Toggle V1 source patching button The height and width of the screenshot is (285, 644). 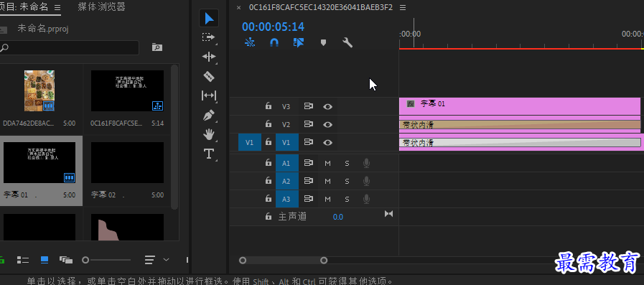[250, 142]
